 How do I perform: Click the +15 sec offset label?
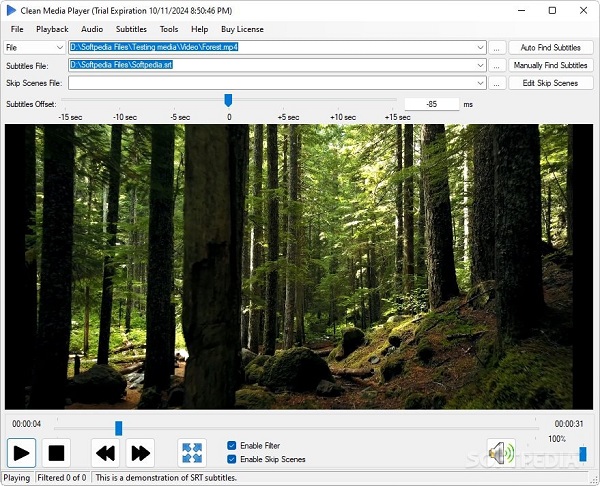398,117
